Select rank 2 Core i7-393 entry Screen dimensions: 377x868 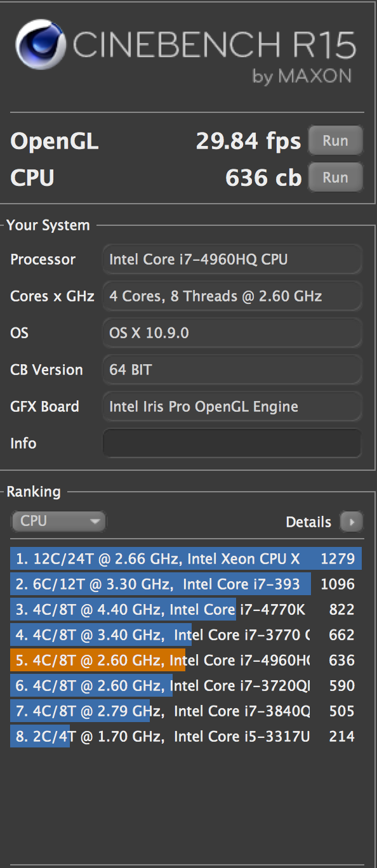[x=186, y=584]
